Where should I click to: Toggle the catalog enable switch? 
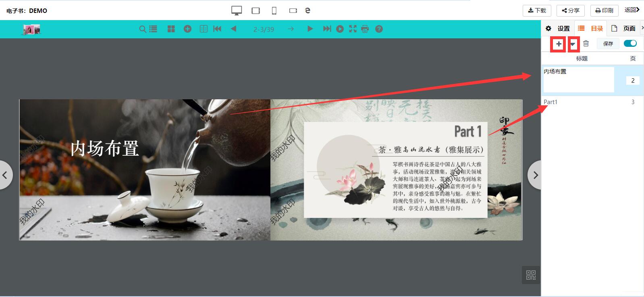pyautogui.click(x=630, y=44)
